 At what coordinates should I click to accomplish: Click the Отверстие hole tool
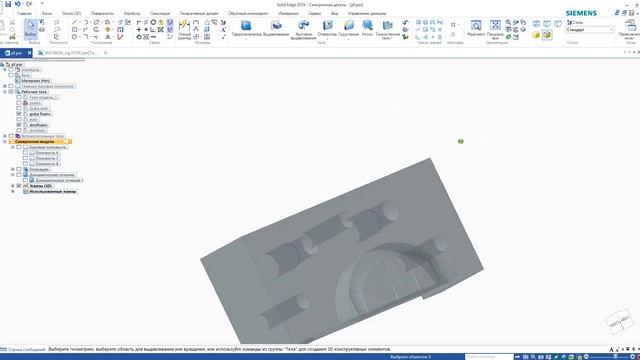point(327,28)
